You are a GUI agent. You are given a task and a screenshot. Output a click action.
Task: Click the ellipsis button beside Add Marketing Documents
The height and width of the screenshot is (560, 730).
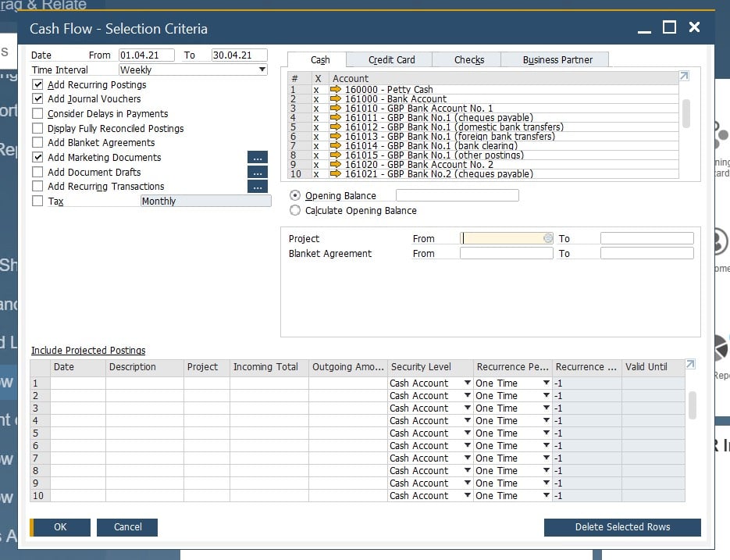[257, 158]
